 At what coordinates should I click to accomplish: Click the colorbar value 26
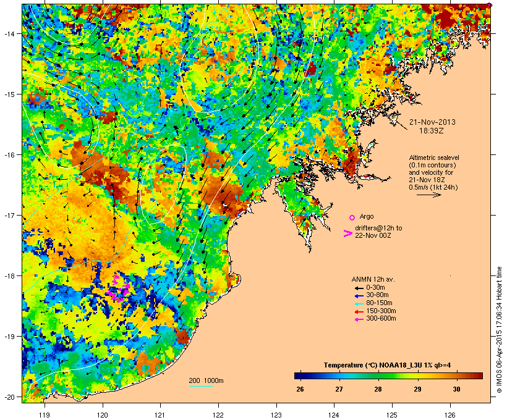click(x=300, y=389)
